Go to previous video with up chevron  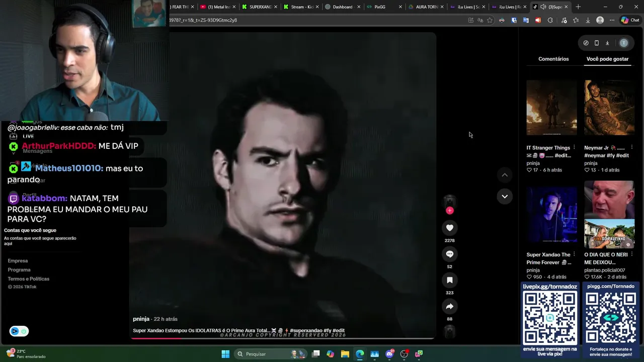point(505,175)
